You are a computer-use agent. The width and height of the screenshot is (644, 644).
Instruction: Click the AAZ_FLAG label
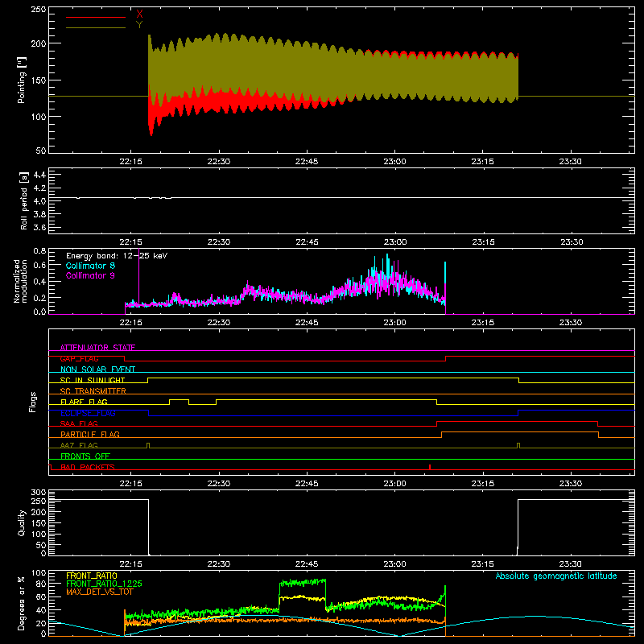click(x=79, y=445)
